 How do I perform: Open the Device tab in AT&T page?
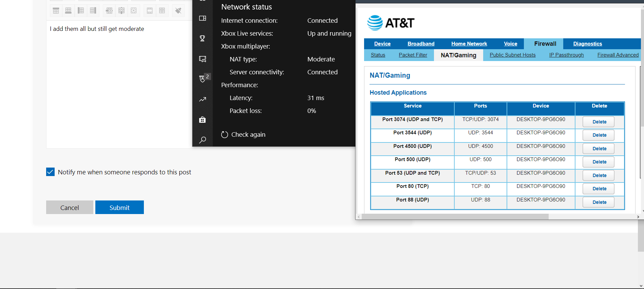[382, 44]
